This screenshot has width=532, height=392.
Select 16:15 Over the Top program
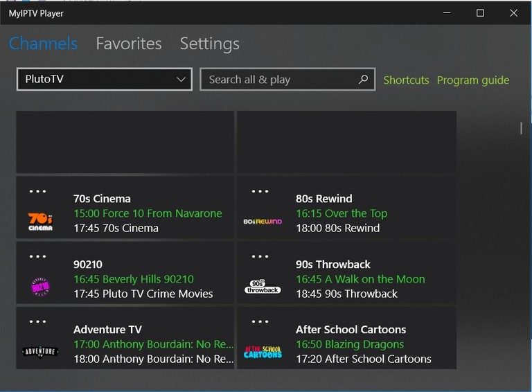click(342, 213)
